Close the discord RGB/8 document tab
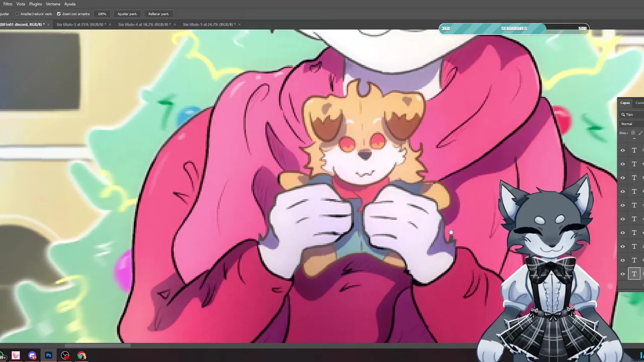 point(48,24)
